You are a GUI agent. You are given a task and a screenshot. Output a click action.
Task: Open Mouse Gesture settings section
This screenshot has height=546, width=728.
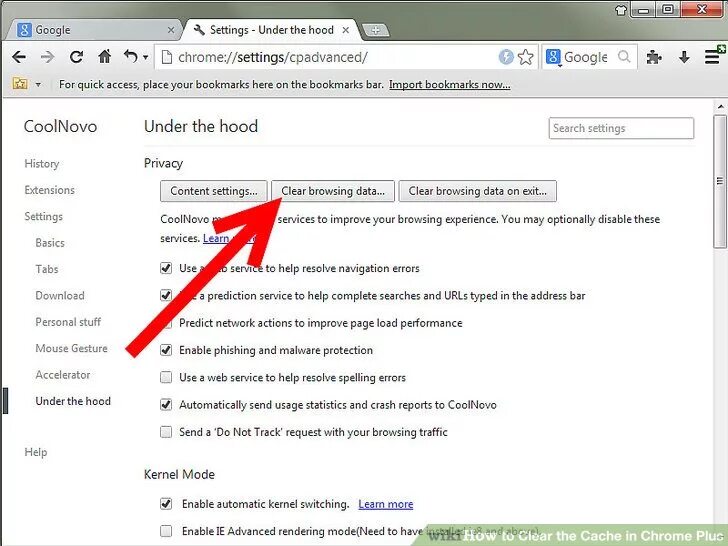click(71, 349)
